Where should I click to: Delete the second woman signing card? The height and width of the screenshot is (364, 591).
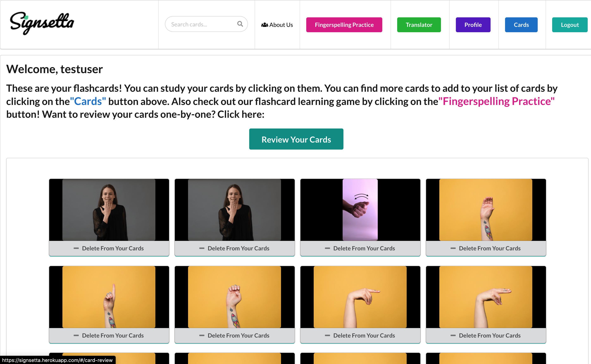point(235,248)
